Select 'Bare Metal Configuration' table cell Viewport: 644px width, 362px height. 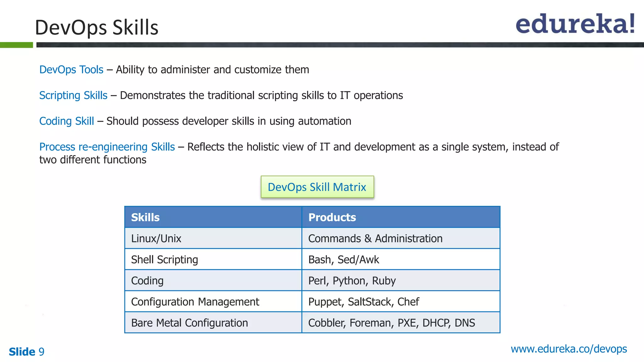tap(213, 322)
